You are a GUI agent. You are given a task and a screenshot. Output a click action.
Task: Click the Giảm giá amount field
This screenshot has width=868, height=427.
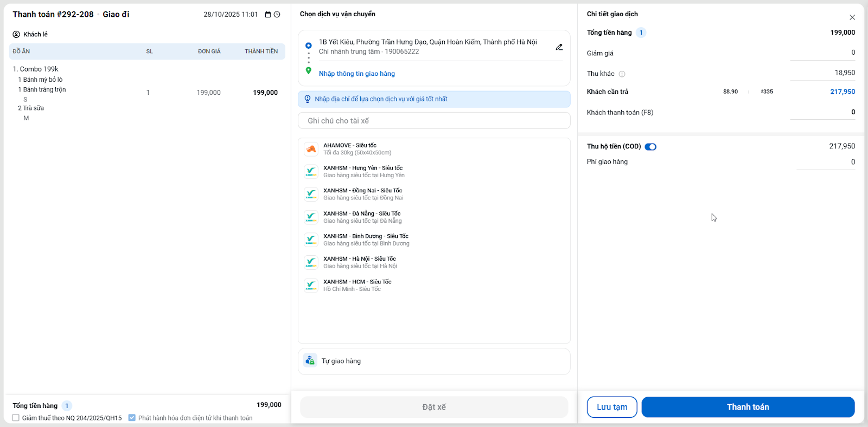click(822, 53)
